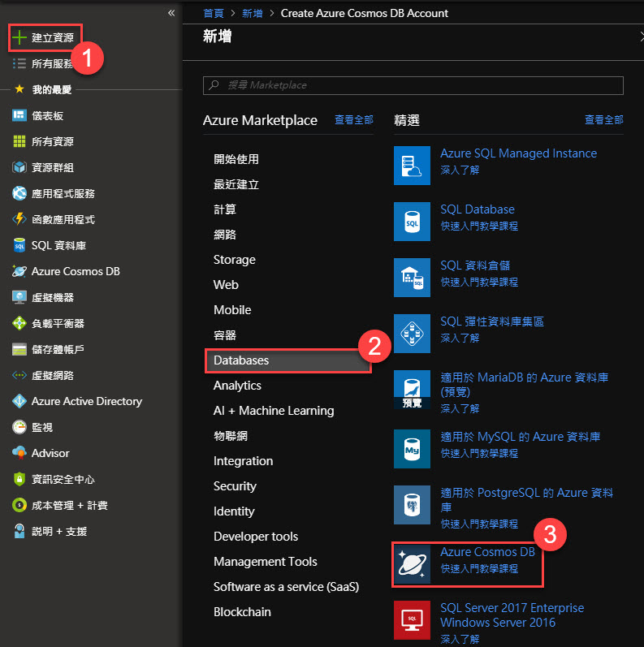The height and width of the screenshot is (647, 644).
Task: Click the search Marketplace input field
Action: click(413, 85)
